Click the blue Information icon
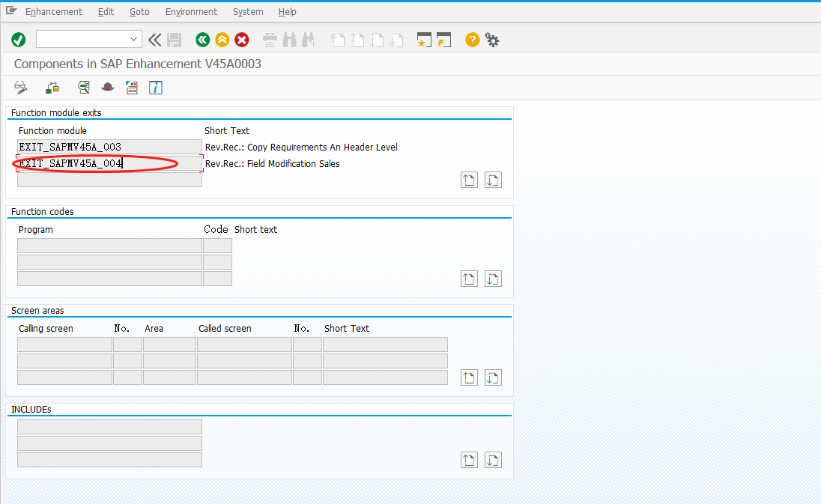821x504 pixels. point(156,88)
